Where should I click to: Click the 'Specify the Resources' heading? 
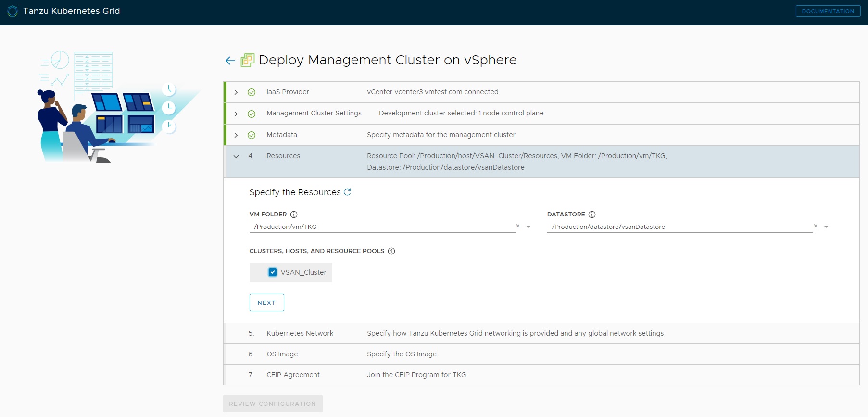pos(295,192)
